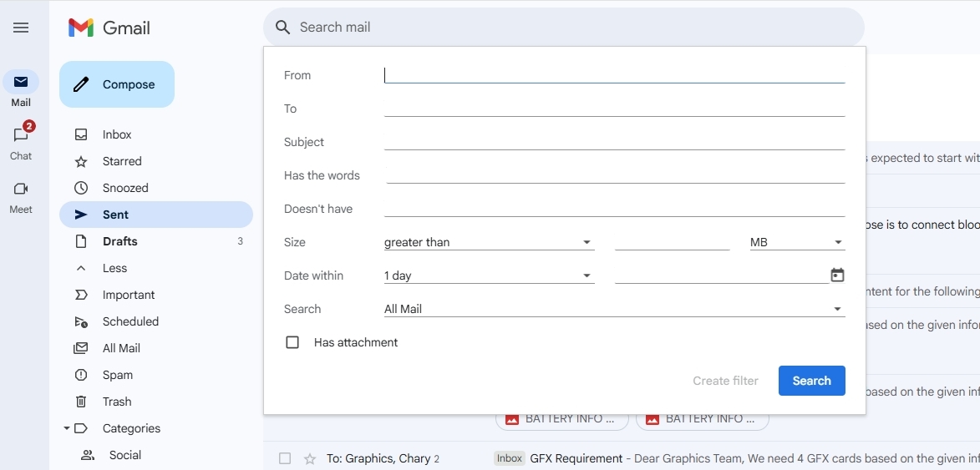Click the Categories label icon

tap(81, 428)
